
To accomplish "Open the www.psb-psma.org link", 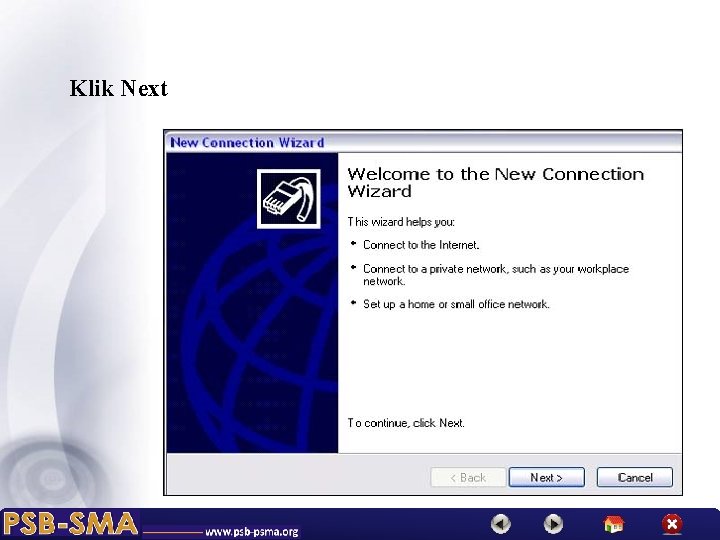I will pos(252,532).
